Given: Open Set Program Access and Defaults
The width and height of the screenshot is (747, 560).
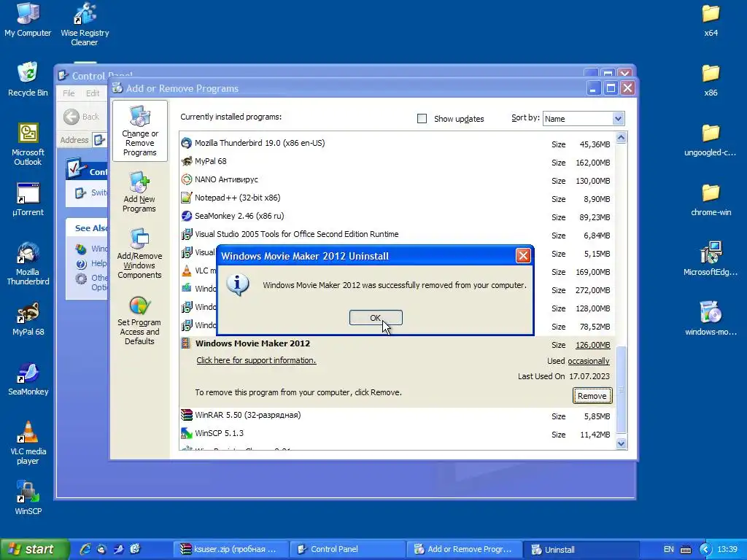Looking at the screenshot, I should 139,321.
